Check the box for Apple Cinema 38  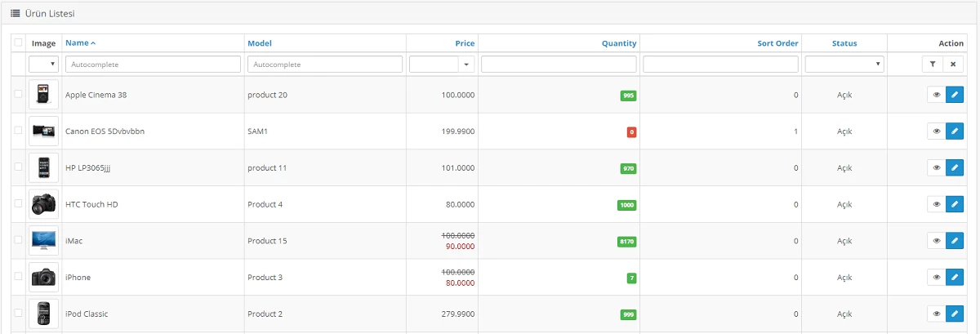coord(18,95)
